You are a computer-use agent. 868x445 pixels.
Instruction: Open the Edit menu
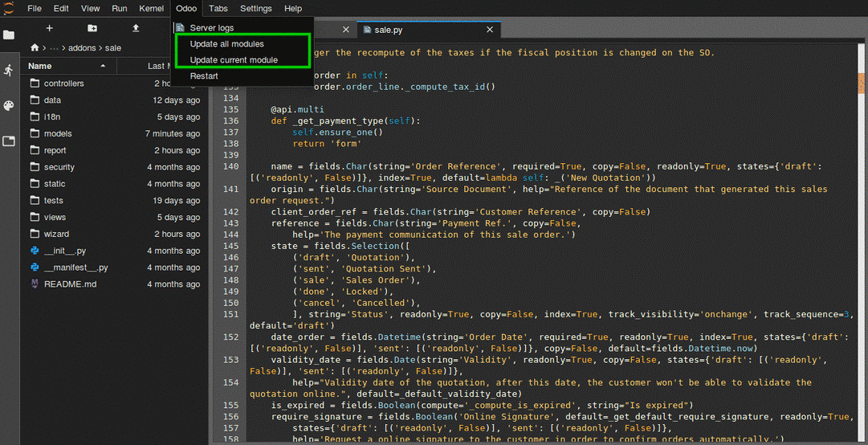62,8
